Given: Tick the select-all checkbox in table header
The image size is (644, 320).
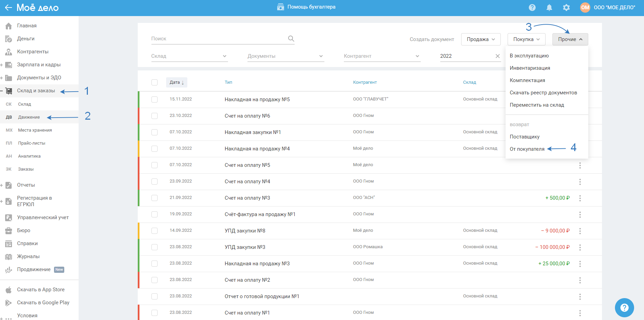Looking at the screenshot, I should (155, 82).
